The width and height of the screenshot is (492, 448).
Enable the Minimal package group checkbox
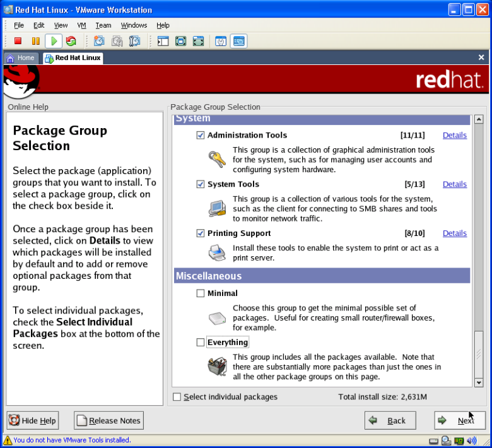tap(201, 293)
